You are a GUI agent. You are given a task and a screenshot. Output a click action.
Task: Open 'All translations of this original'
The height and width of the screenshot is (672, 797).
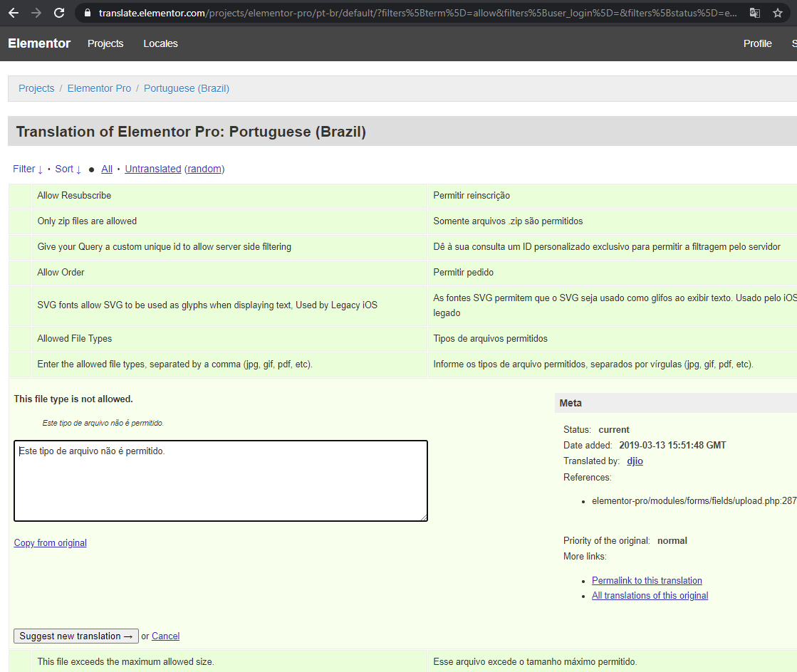650,596
